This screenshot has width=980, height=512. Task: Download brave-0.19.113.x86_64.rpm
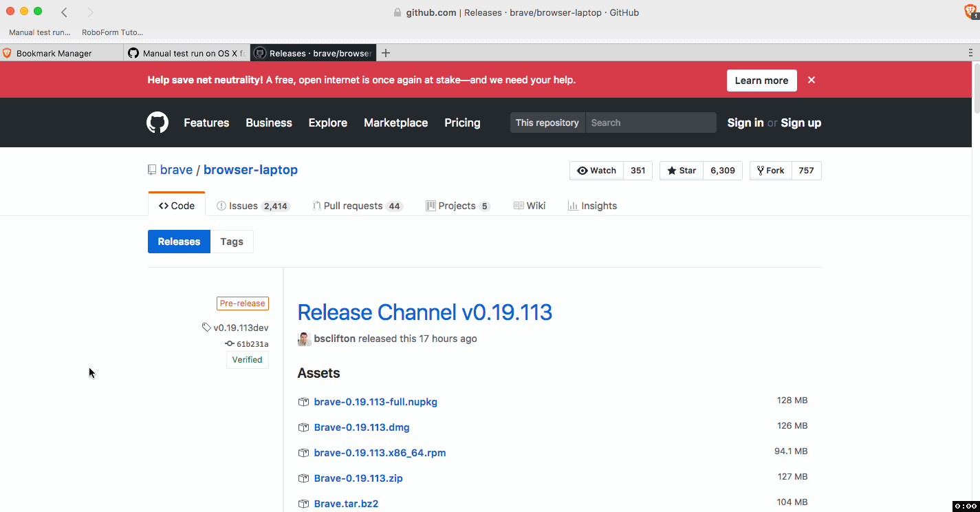pos(380,453)
